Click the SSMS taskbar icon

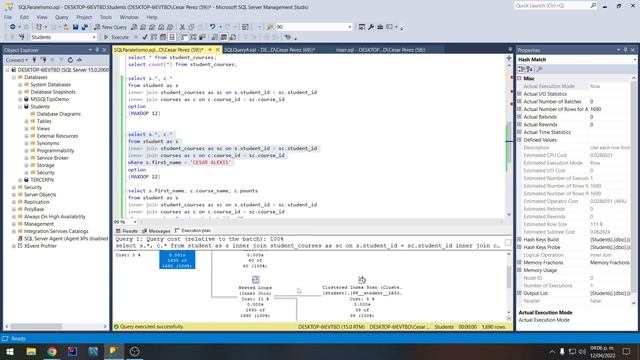pos(113,351)
